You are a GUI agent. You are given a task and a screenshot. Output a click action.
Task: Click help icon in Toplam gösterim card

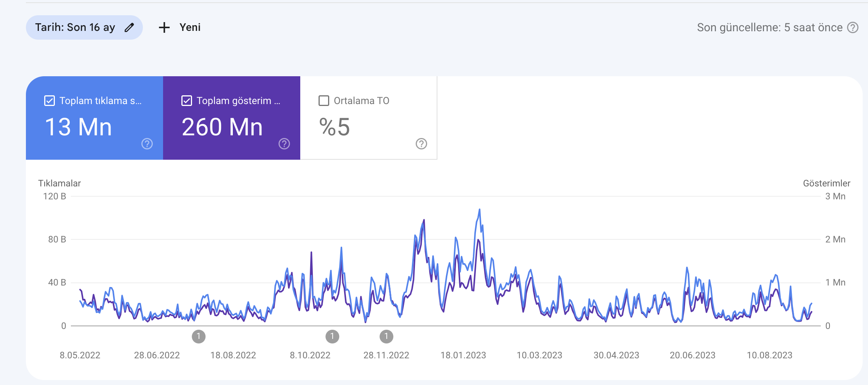tap(284, 144)
